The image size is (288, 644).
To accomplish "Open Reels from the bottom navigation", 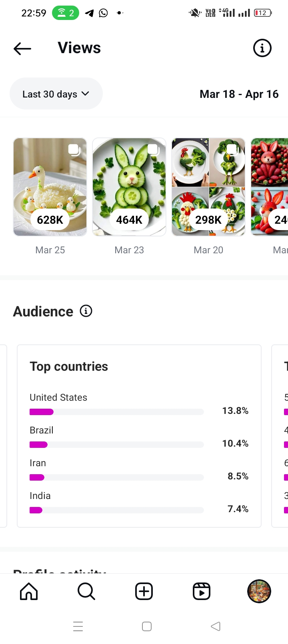I will tap(202, 591).
